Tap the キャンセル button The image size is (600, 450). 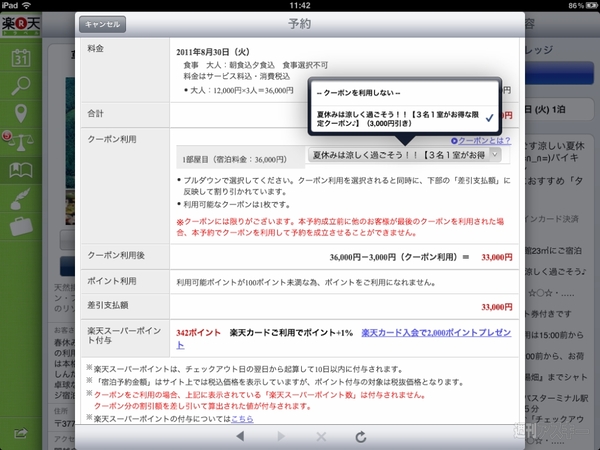[102, 24]
